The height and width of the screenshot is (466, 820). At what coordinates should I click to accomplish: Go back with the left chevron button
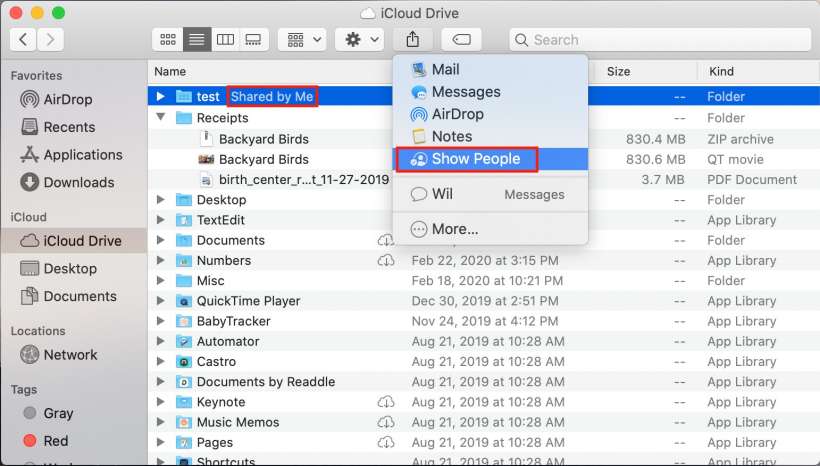tap(24, 40)
